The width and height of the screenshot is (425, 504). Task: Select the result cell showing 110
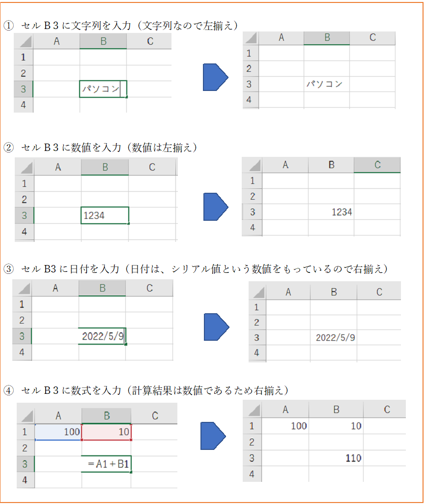coord(337,458)
